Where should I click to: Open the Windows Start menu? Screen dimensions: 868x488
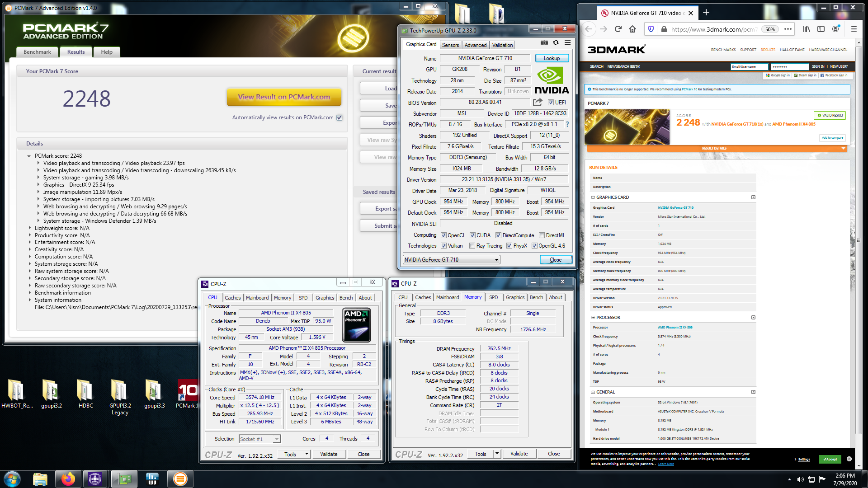(x=12, y=479)
